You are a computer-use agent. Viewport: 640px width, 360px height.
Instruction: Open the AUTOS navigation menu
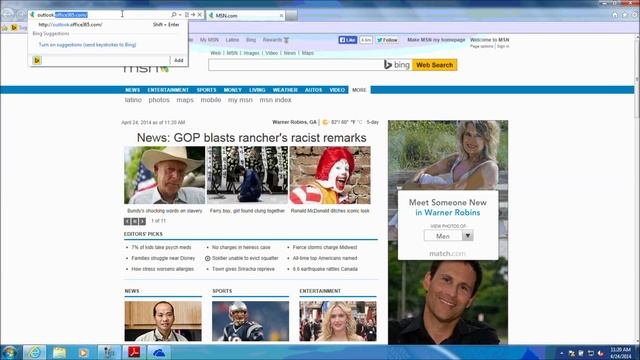pos(313,90)
